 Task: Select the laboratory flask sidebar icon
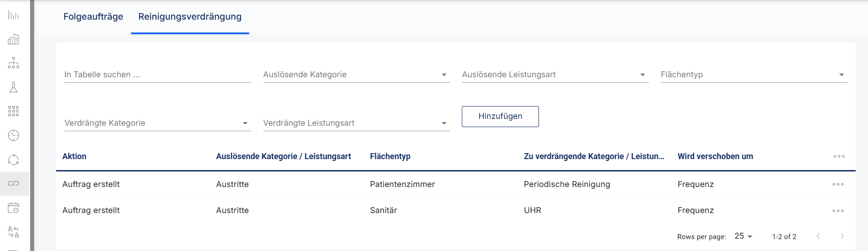[x=14, y=87]
